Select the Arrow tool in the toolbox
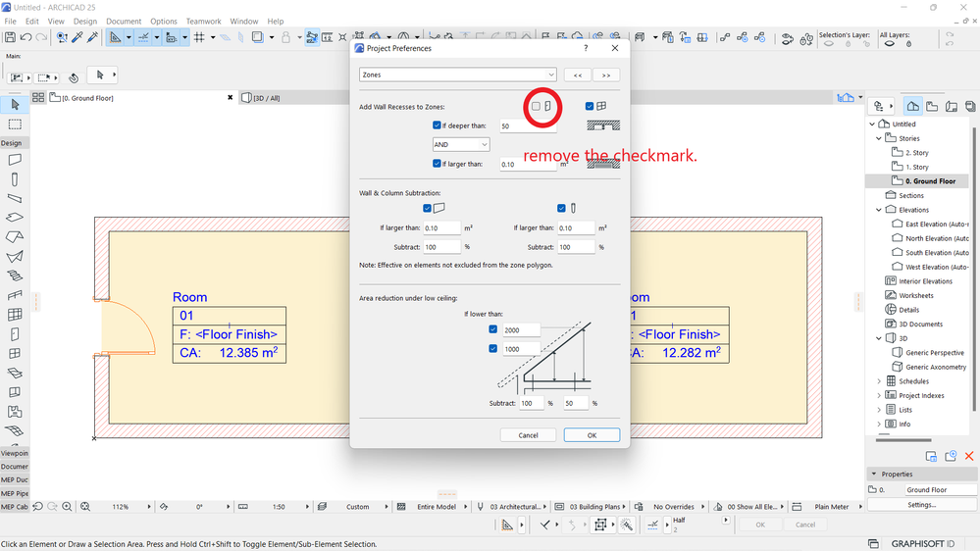This screenshot has height=551, width=980. [15, 105]
